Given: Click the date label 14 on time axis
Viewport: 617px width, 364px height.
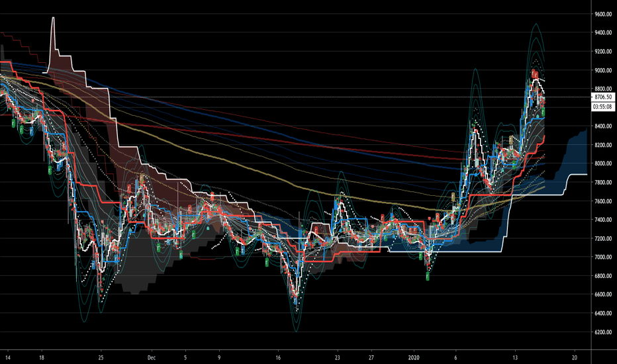Looking at the screenshot, I should coord(8,357).
